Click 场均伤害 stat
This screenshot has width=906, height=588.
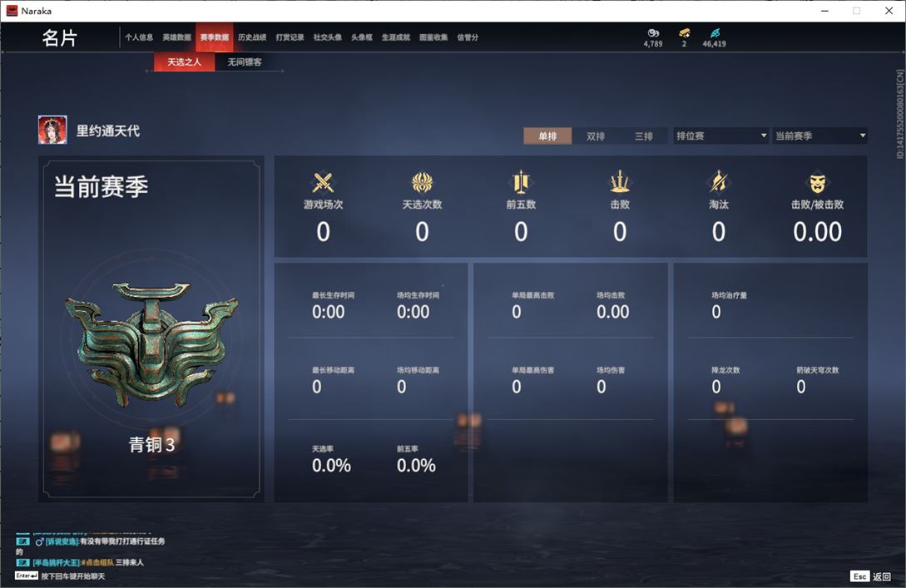point(610,381)
